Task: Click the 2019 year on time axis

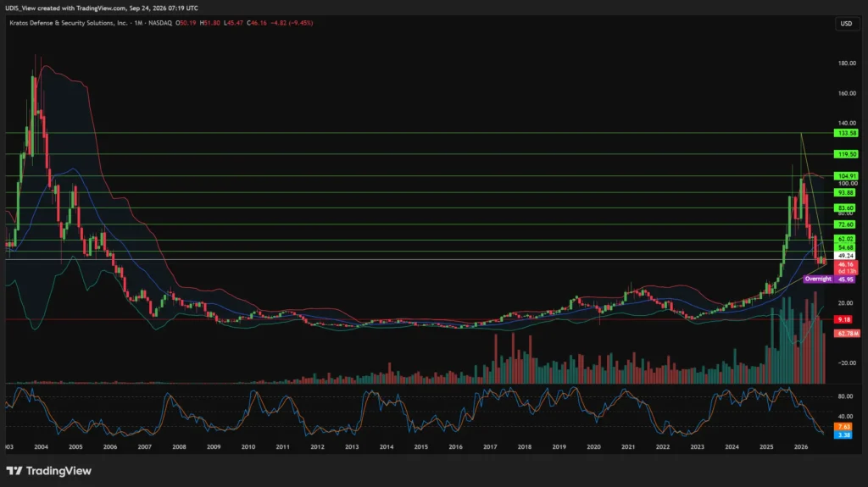Action: tap(559, 447)
